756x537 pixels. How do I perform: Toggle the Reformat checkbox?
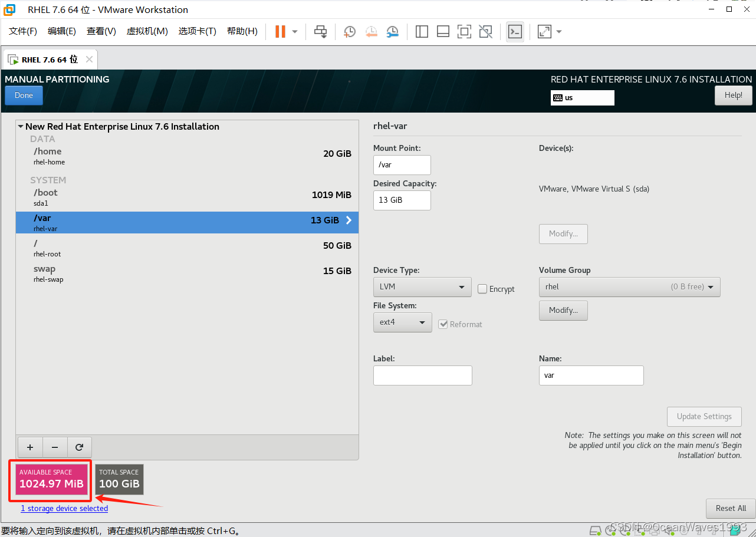tap(443, 324)
